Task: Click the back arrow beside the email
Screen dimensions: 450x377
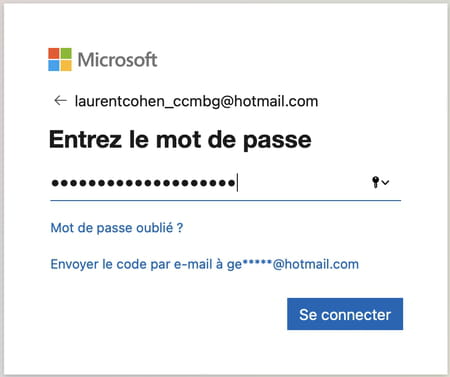Action: (x=61, y=100)
